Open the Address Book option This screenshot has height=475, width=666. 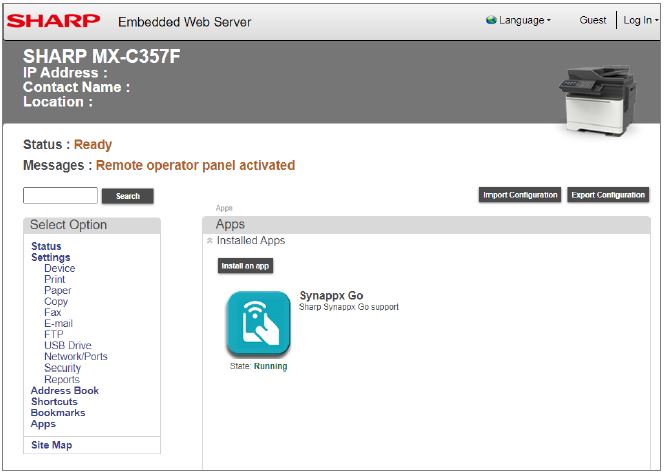(65, 390)
